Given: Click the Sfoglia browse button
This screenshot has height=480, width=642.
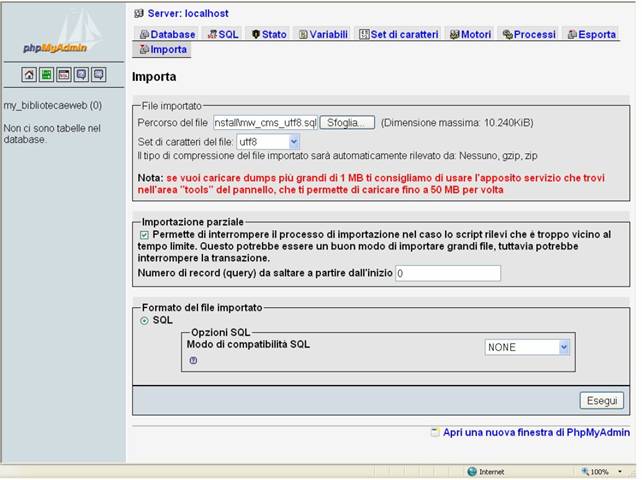Looking at the screenshot, I should [x=347, y=122].
